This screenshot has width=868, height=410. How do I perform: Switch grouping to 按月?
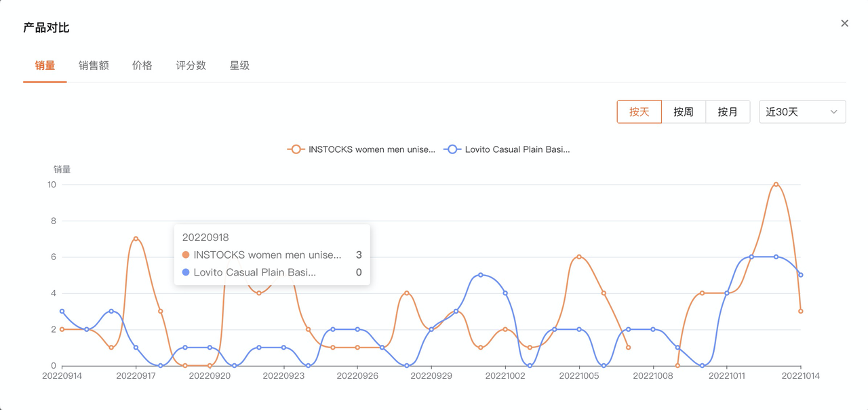pos(728,112)
